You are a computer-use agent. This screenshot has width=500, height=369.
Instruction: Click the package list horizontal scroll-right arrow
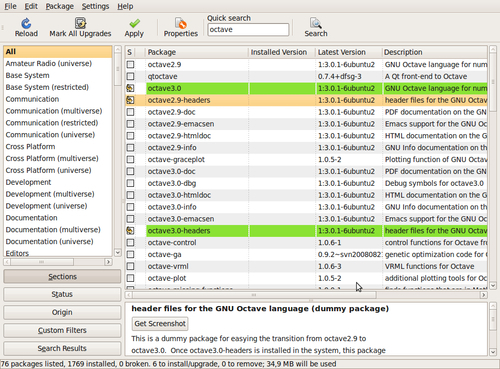tap(483, 295)
